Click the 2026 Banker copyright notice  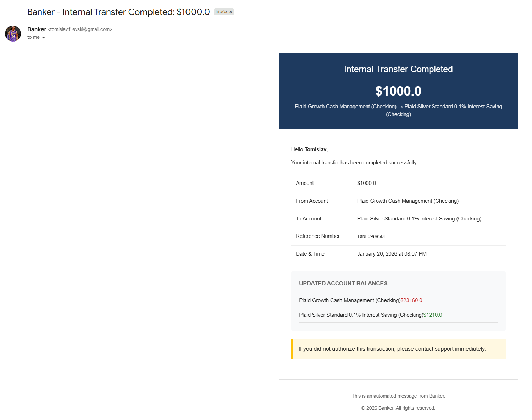pyautogui.click(x=398, y=408)
